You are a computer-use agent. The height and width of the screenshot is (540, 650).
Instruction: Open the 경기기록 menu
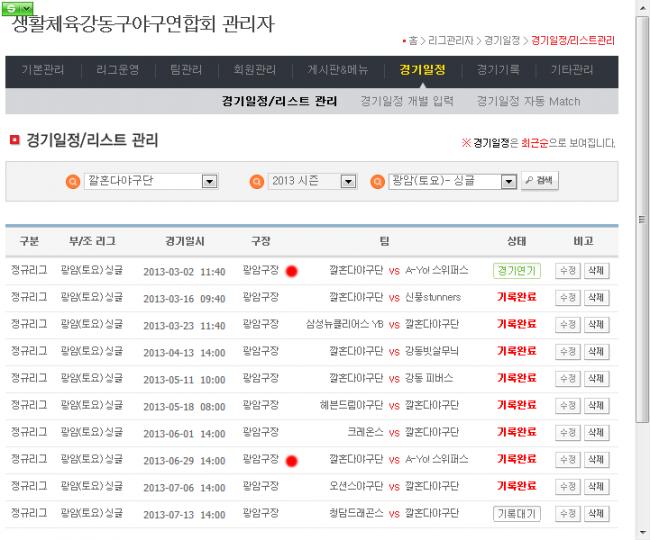pos(498,70)
